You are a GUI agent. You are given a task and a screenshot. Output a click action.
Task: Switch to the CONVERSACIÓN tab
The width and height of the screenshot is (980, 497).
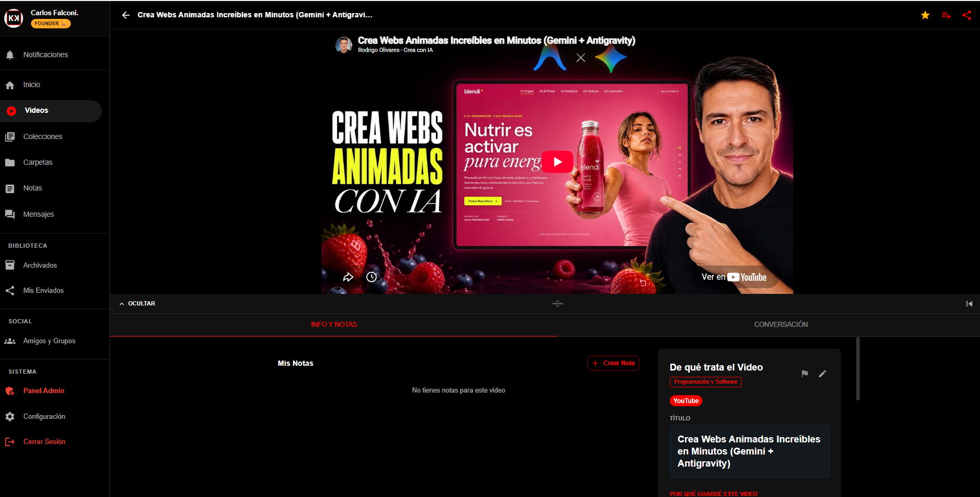[781, 325]
